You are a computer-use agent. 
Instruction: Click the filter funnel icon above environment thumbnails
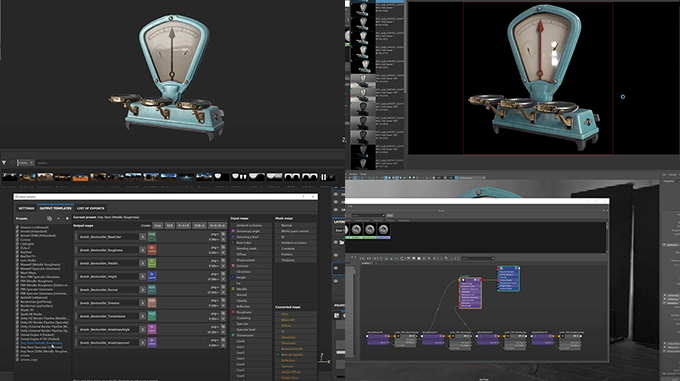[x=4, y=163]
